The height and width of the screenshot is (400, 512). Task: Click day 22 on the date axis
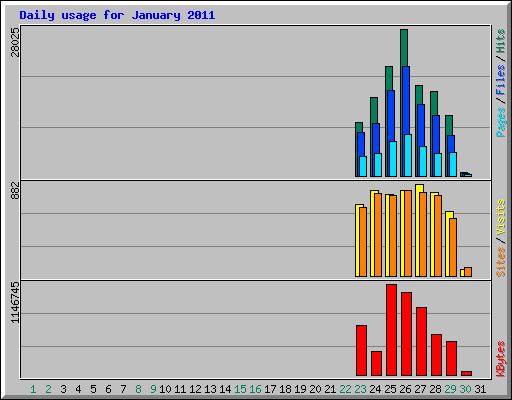(x=345, y=389)
